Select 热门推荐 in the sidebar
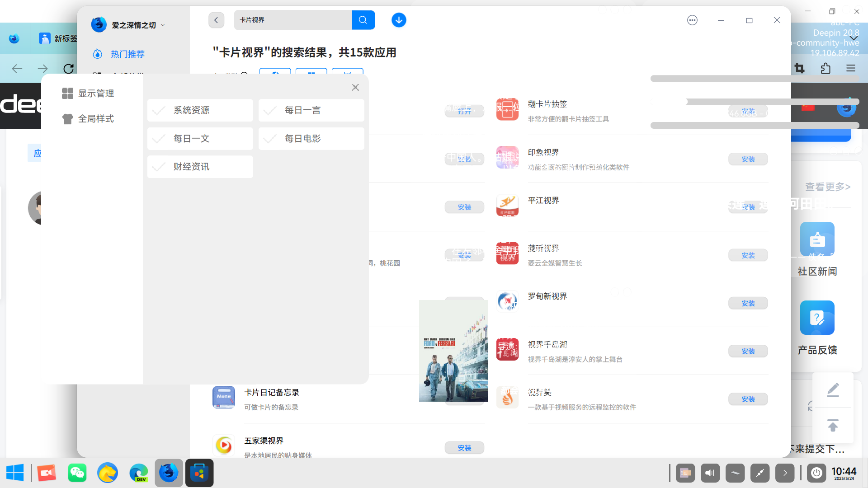Screen dimensions: 868x488 [127, 54]
